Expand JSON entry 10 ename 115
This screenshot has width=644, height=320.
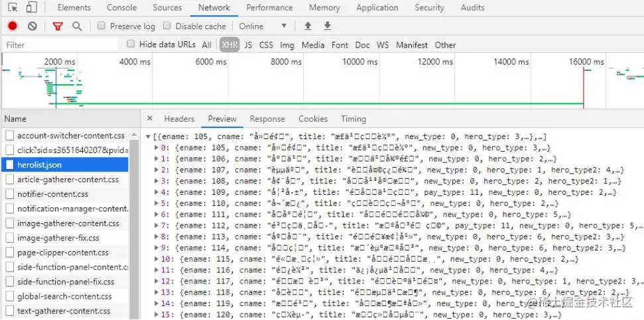[x=157, y=258]
